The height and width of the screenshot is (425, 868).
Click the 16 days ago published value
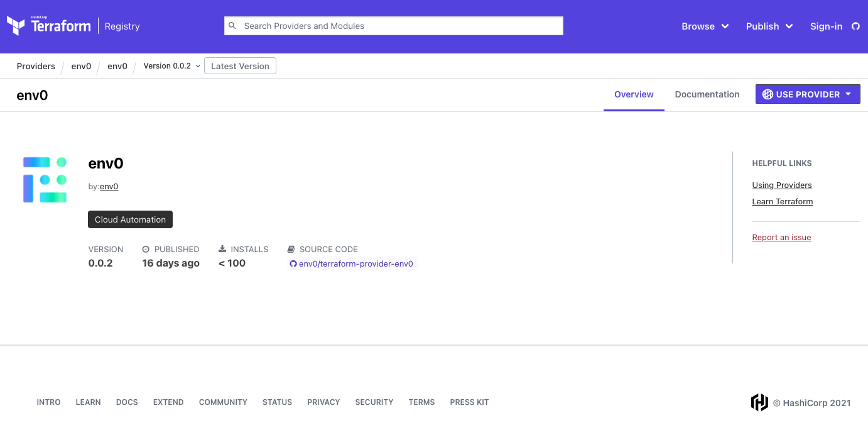(x=171, y=263)
